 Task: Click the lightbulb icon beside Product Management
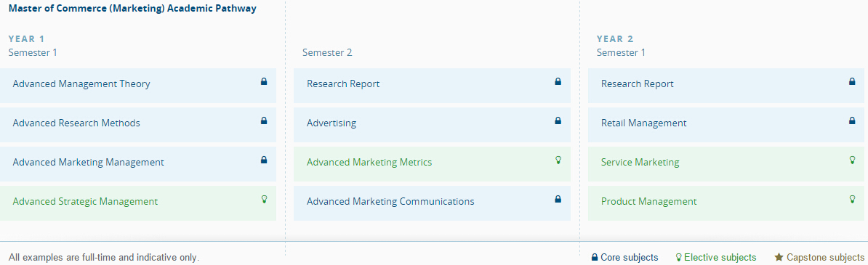(852, 199)
